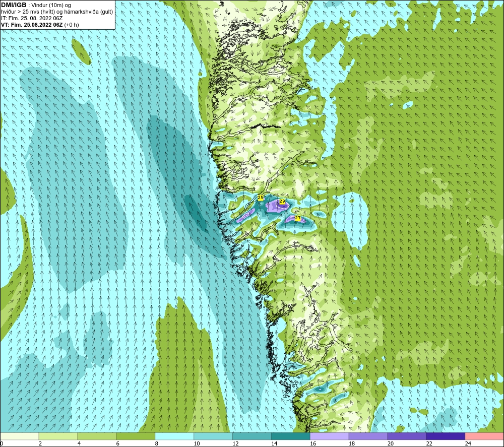Select the teal 12–14 m/s swatch
This screenshot has width=504, height=447.
251,436
